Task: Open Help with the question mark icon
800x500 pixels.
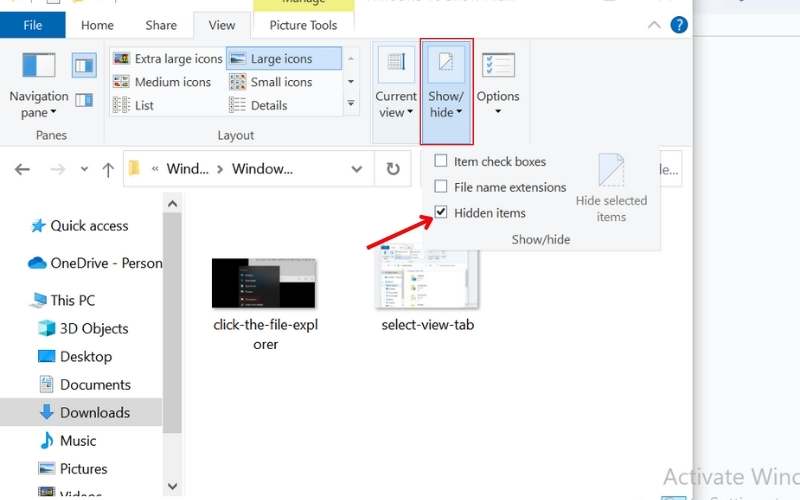Action: (679, 24)
